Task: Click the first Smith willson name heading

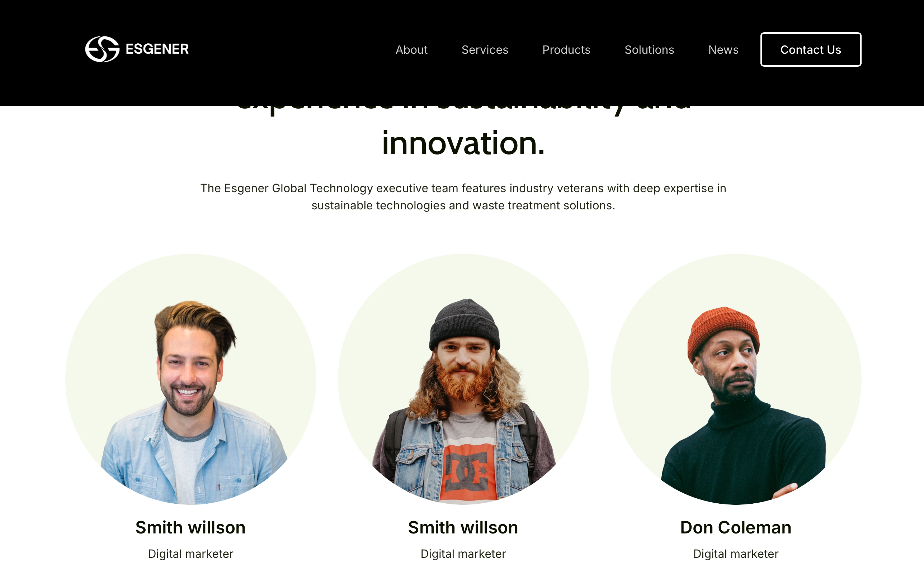Action: coord(190,527)
